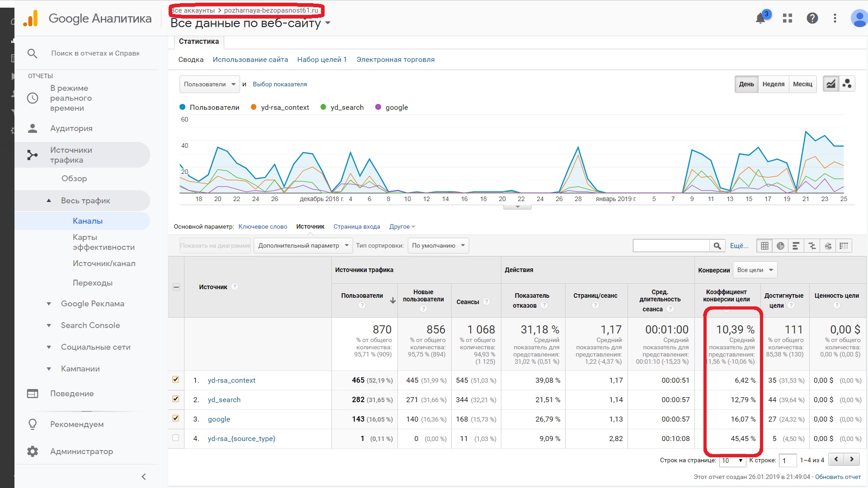The height and width of the screenshot is (488, 868).
Task: Switch the chart to Неделя view
Action: click(x=774, y=84)
